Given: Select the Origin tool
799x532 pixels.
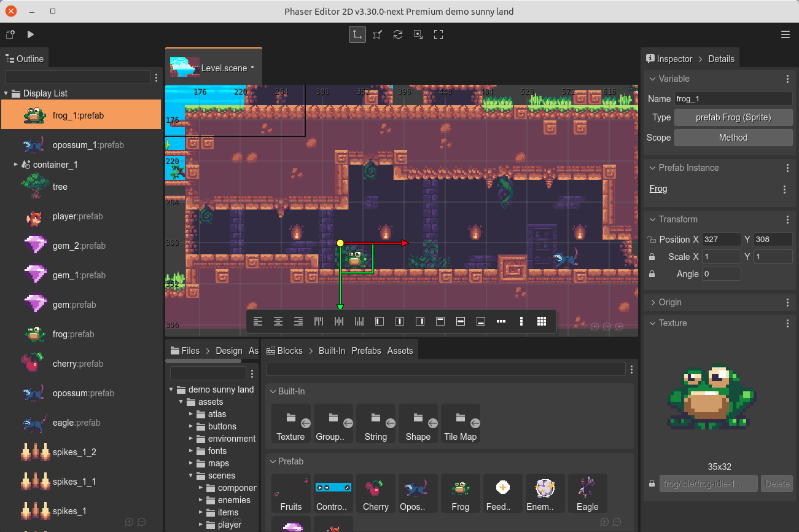Looking at the screenshot, I should click(x=418, y=34).
